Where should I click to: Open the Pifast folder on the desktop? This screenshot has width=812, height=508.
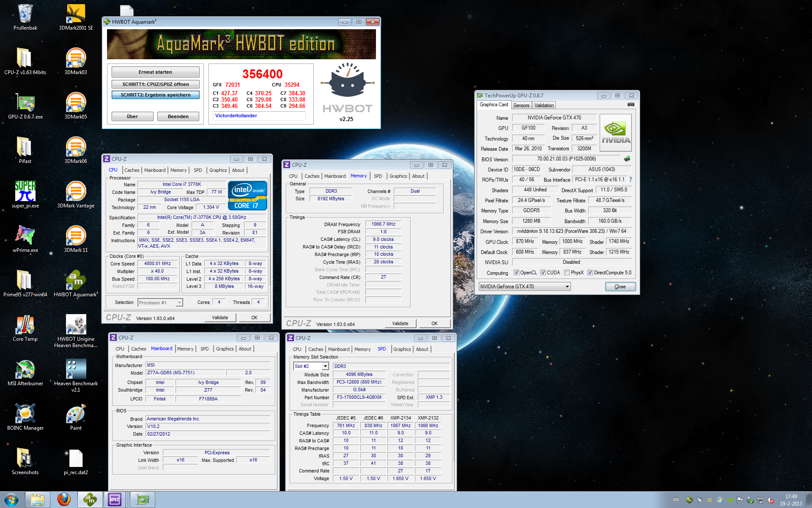tap(25, 150)
